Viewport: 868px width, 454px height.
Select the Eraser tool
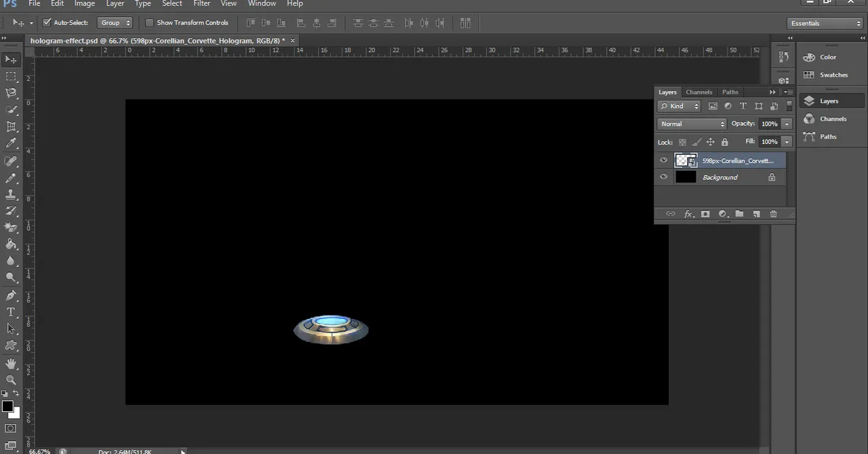coord(11,228)
